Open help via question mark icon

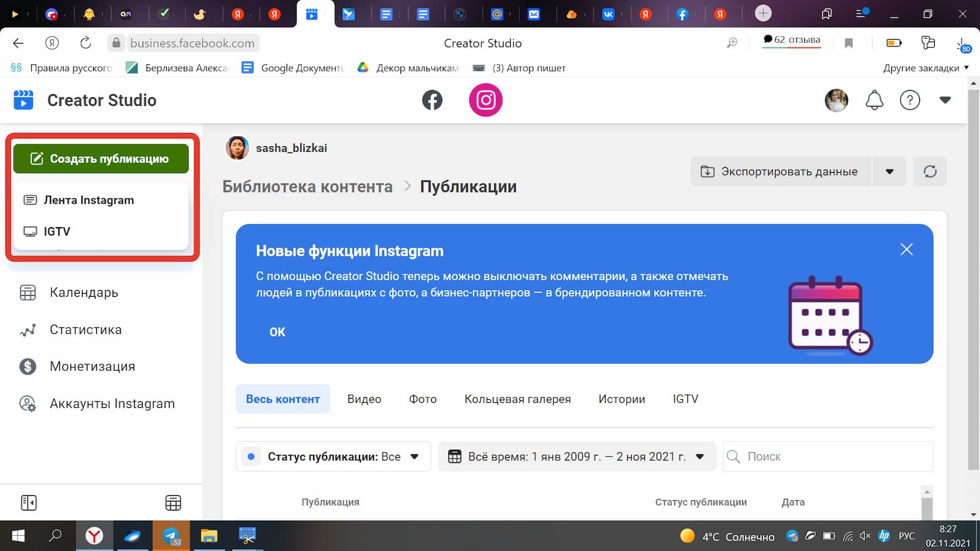[x=910, y=100]
